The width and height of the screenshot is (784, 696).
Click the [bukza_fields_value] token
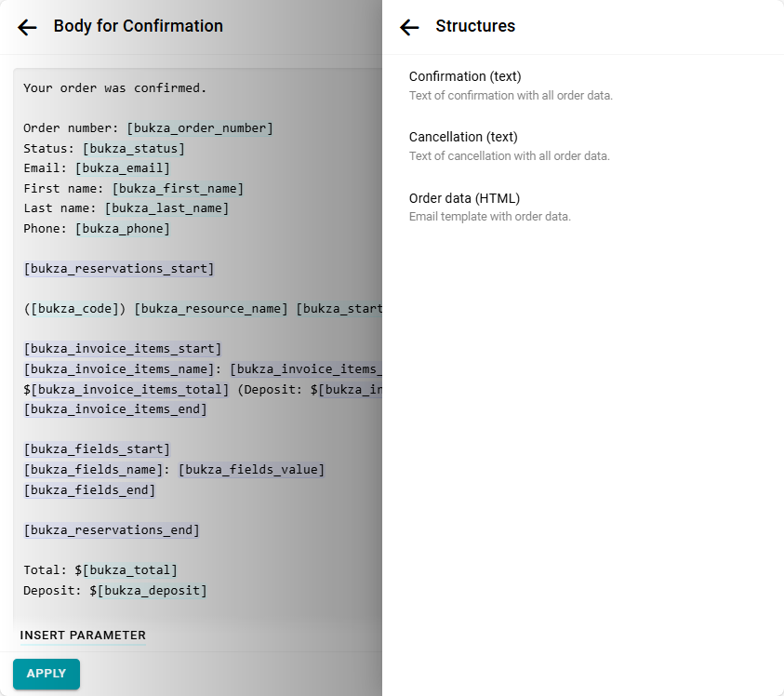point(251,470)
